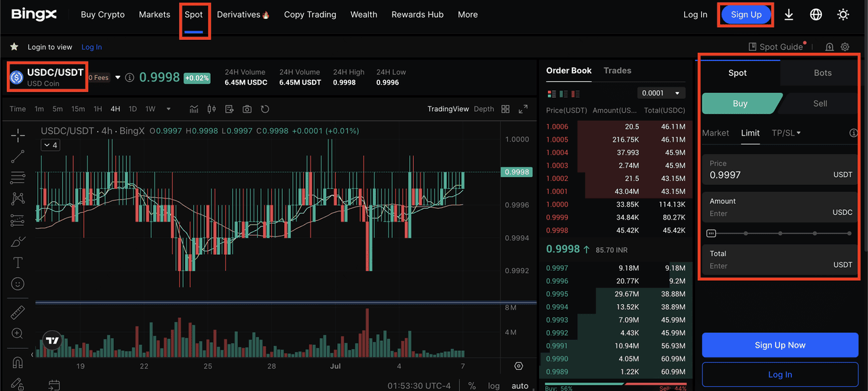Select the ruler measure tool

[18, 312]
